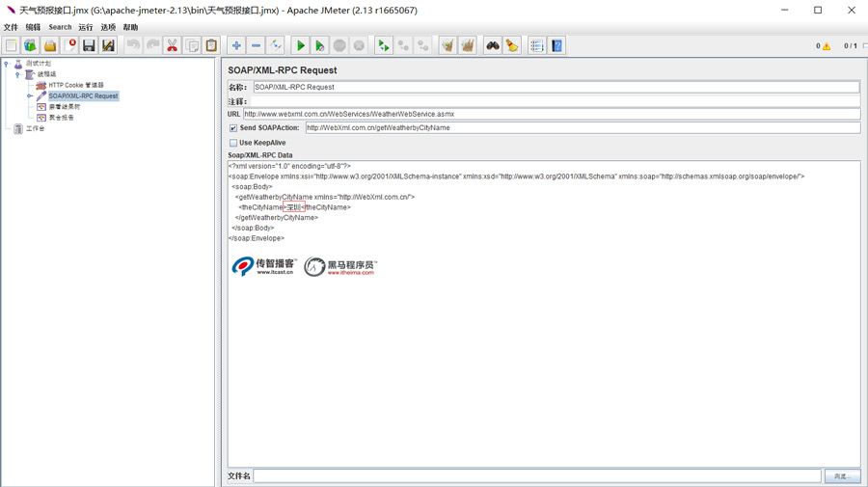
Task: Click the New test plan toolbar icon
Action: [11, 46]
